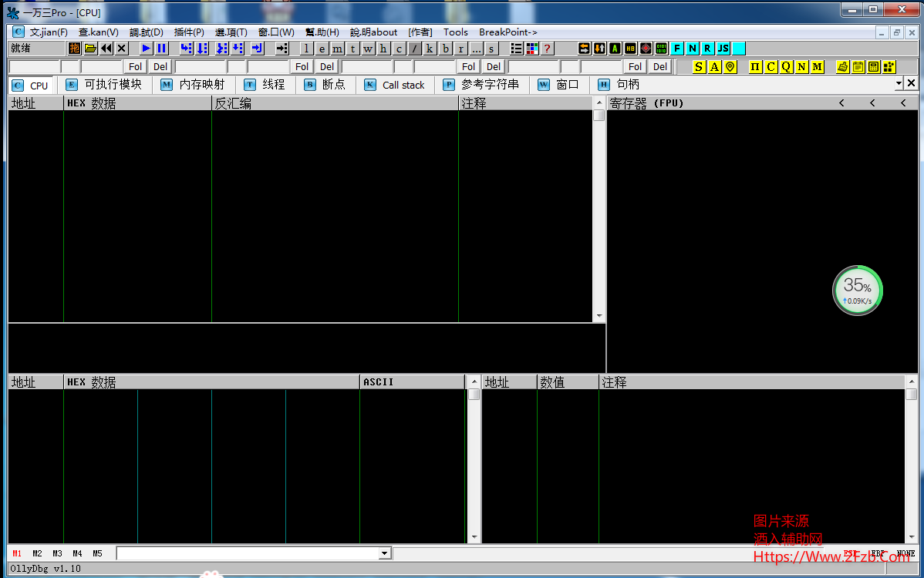This screenshot has height=578, width=924.
Task: Select the M1 memory toggle
Action: [17, 553]
